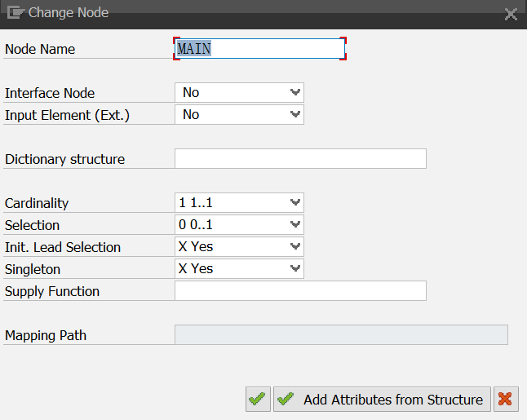
Task: Click the Node Name label
Action: 40,49
